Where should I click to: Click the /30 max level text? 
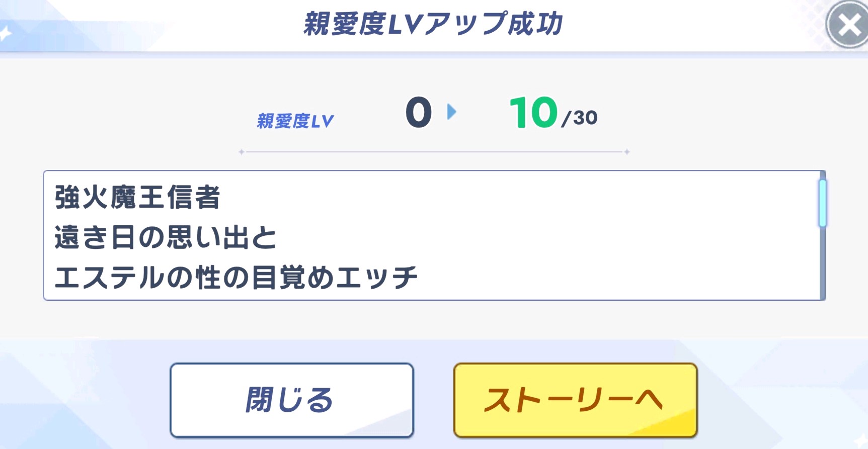pos(580,118)
